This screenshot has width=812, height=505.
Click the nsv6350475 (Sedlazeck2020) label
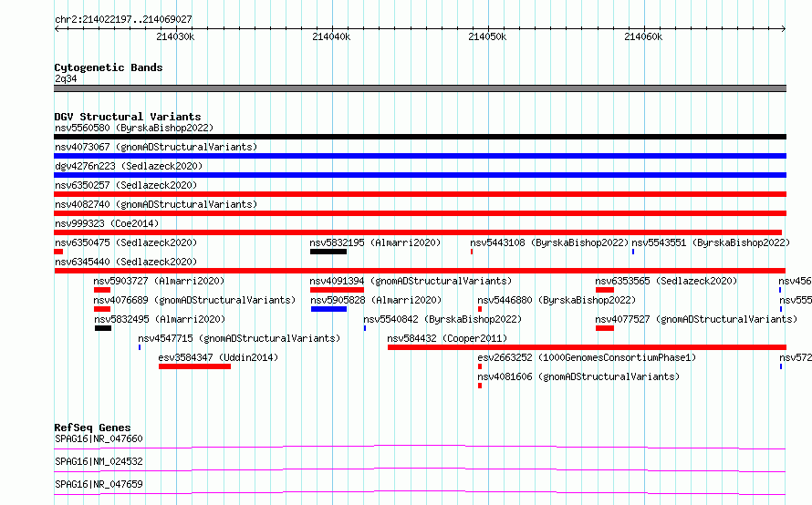(x=126, y=242)
